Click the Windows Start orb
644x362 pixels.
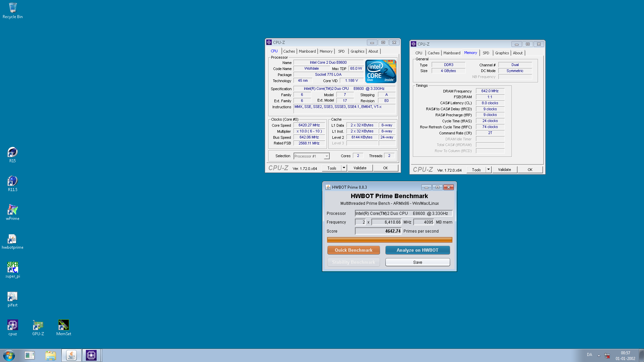pos(9,355)
